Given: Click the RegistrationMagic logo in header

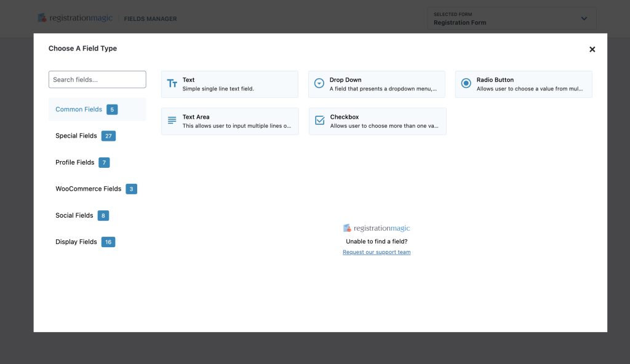Looking at the screenshot, I should pyautogui.click(x=75, y=18).
